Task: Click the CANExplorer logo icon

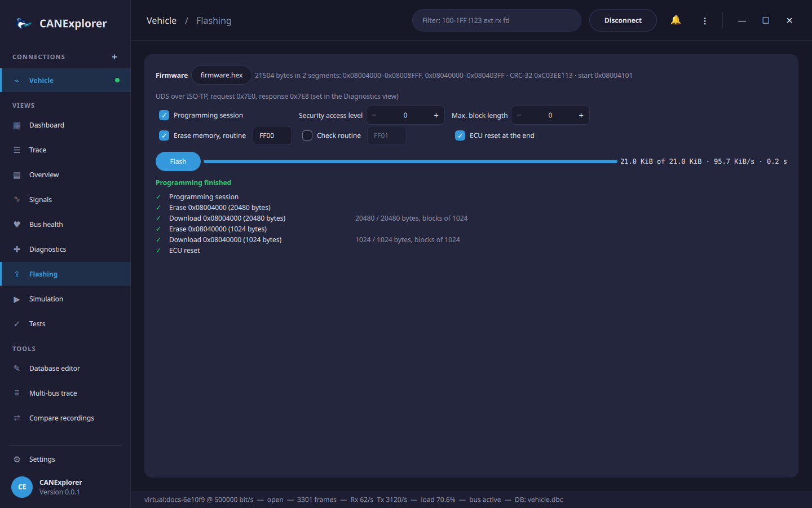Action: [24, 23]
